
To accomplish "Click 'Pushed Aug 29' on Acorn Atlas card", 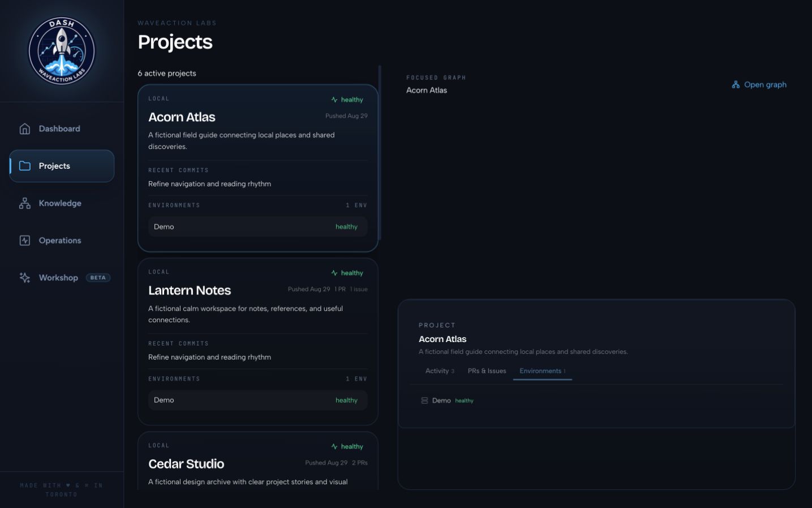I will click(346, 116).
